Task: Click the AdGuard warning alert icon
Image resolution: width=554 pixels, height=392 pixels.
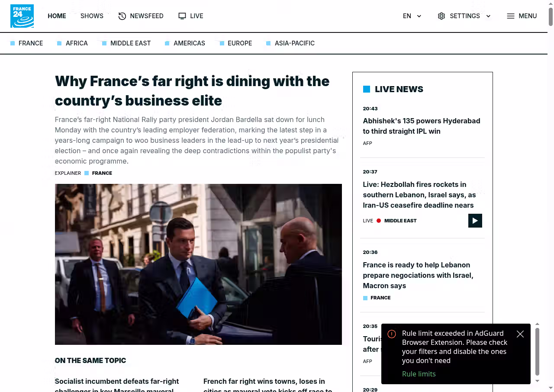Action: click(x=392, y=334)
